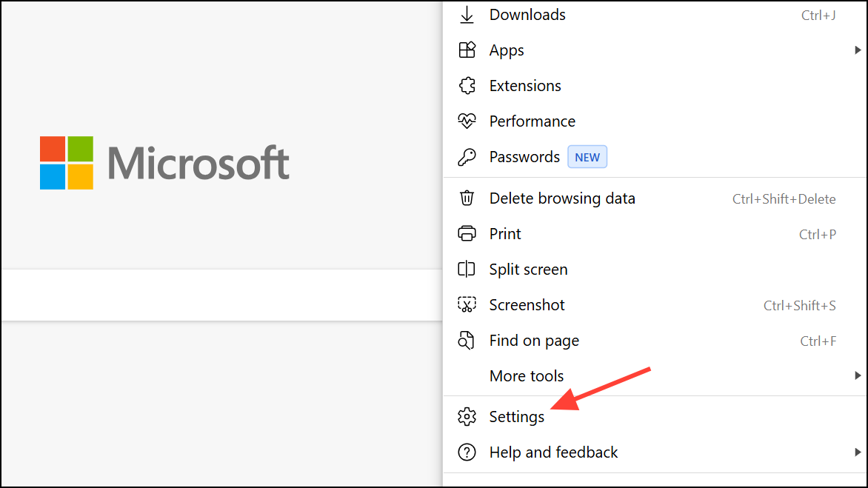Click the Ctrl+Shift+S shortcut text
The image size is (868, 488).
point(799,305)
